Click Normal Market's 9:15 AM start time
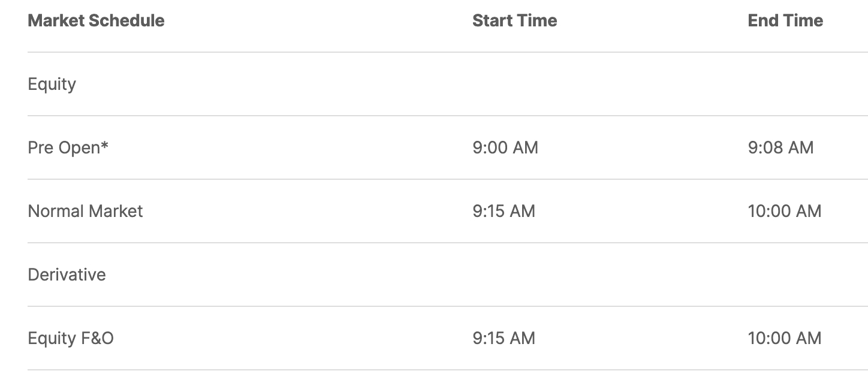This screenshot has width=868, height=392. [504, 211]
